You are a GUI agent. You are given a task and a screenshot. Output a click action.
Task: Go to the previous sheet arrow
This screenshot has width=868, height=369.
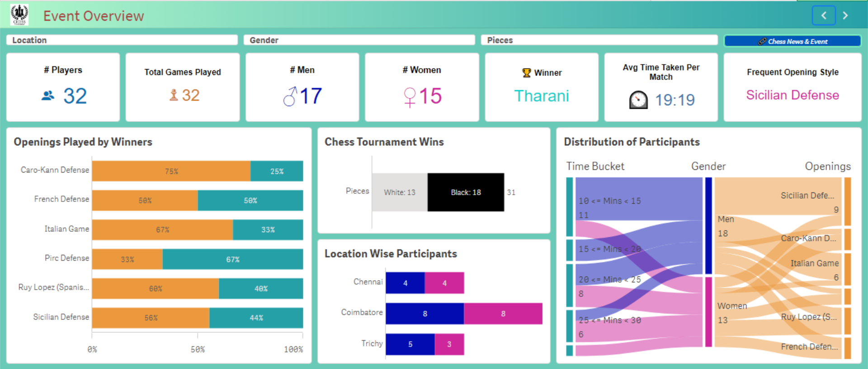coord(824,16)
